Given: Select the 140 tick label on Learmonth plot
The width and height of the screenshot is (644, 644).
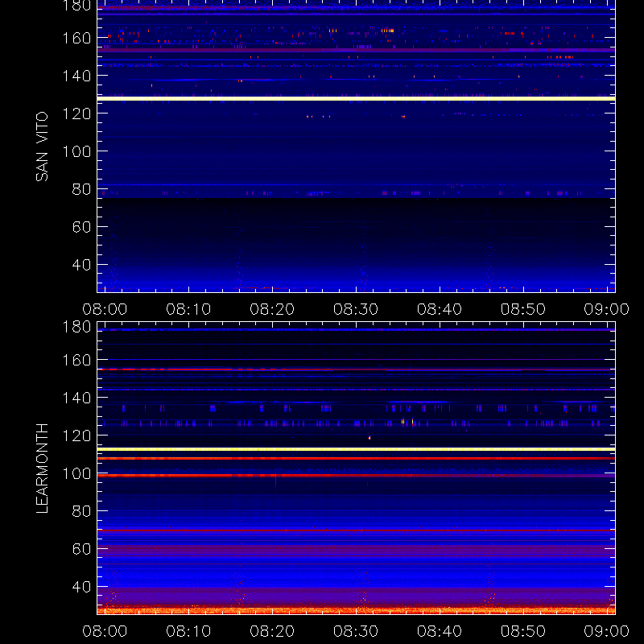Looking at the screenshot, I should pyautogui.click(x=76, y=398).
